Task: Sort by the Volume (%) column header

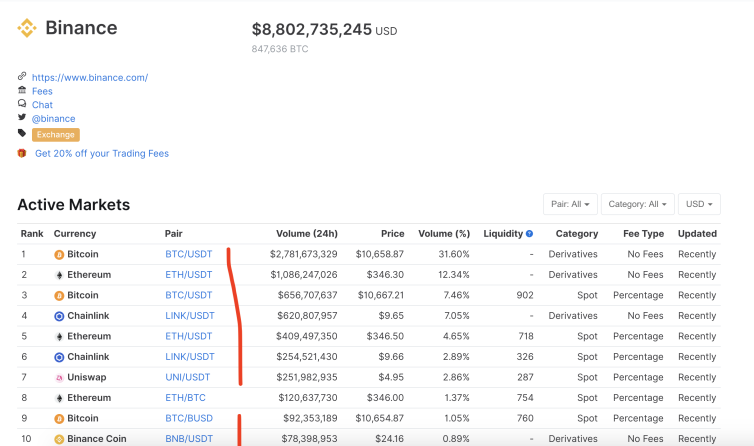Action: (444, 233)
